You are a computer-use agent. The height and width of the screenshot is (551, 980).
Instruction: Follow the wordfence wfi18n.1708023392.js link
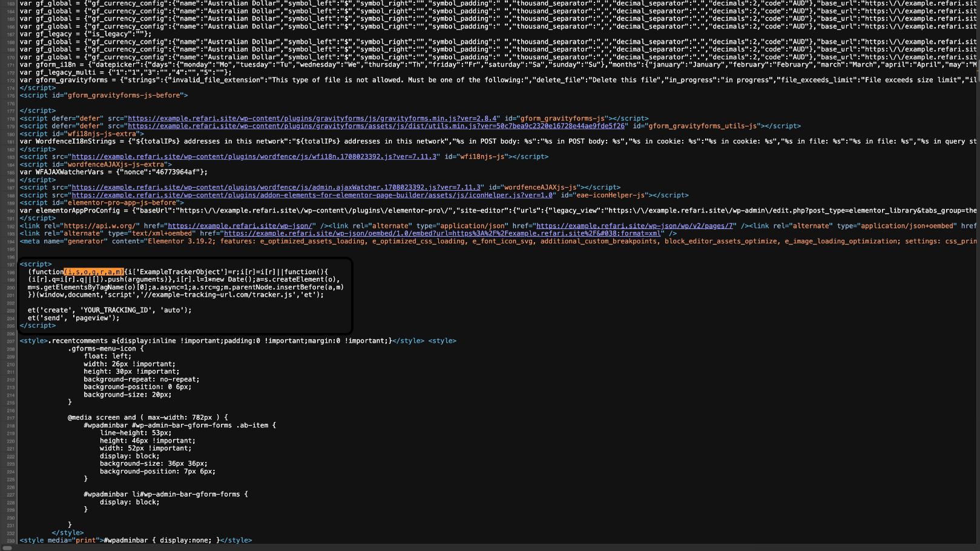pos(254,157)
